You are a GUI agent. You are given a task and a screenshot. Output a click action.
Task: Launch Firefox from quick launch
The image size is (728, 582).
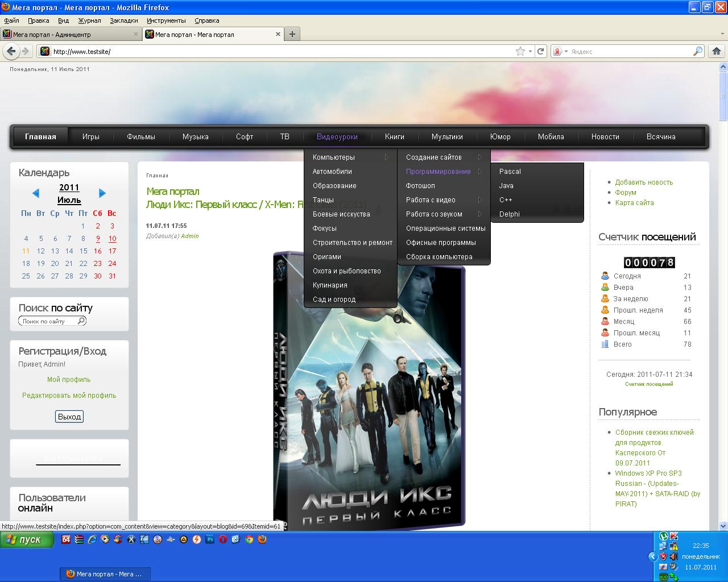pos(262,539)
